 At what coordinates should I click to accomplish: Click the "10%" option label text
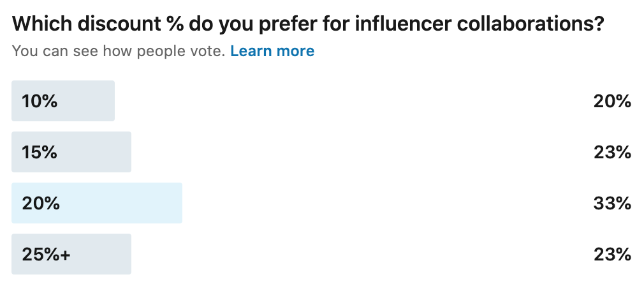pos(40,101)
